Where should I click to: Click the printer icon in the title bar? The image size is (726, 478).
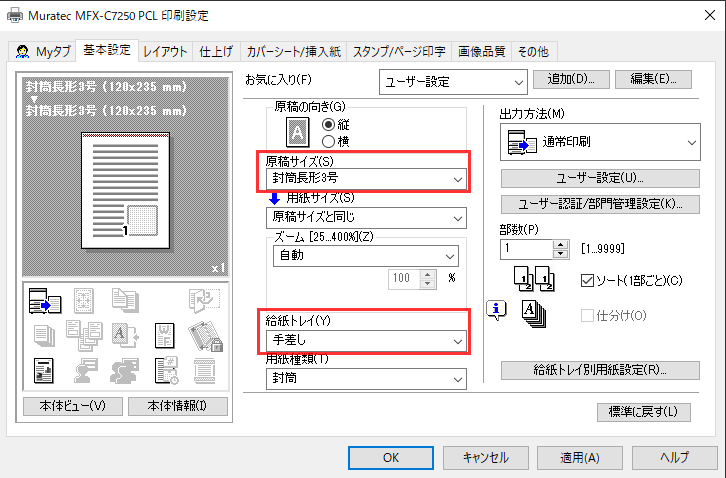click(x=15, y=15)
